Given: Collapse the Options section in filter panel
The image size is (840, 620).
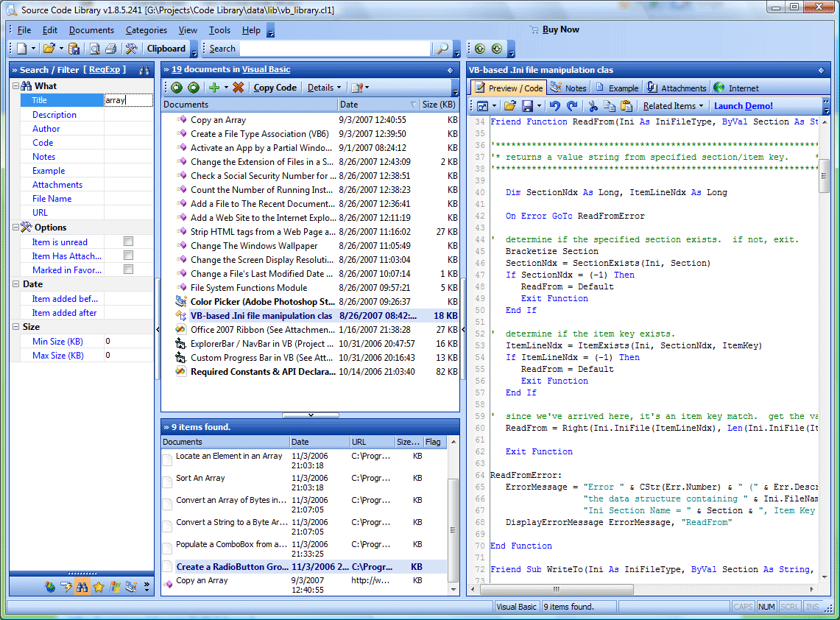Looking at the screenshot, I should click(15, 228).
